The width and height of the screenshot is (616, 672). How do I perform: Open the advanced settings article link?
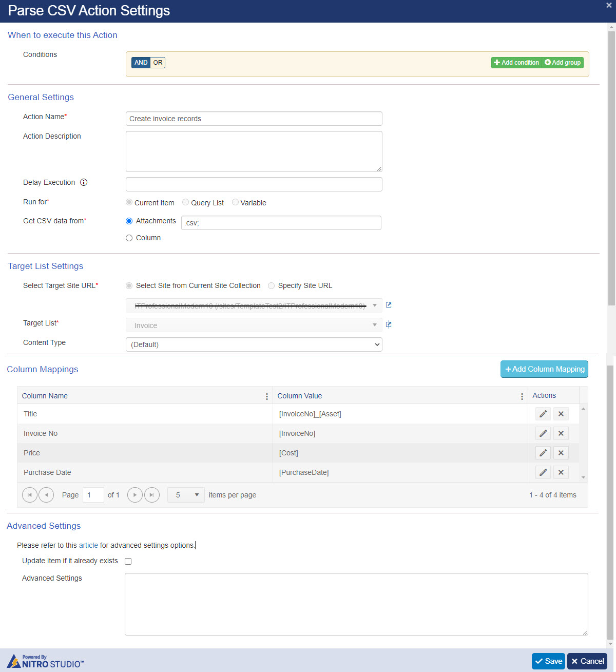[88, 545]
